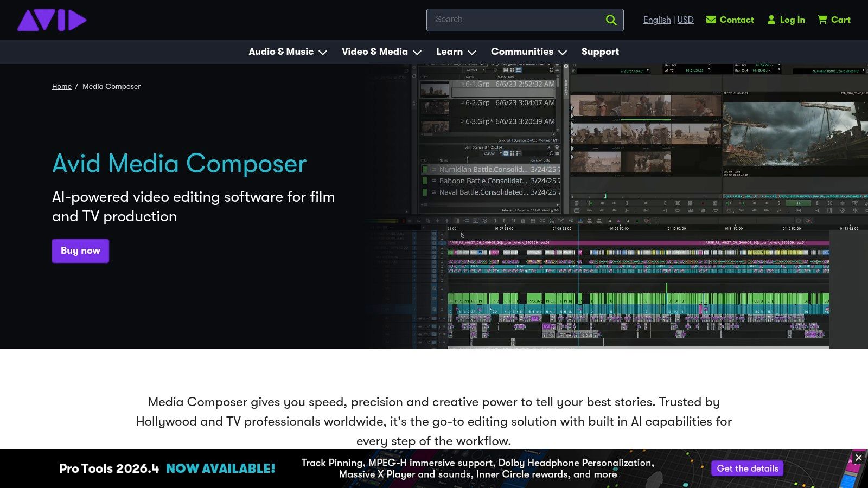Open the USD currency selector
The image size is (868, 488).
(685, 20)
